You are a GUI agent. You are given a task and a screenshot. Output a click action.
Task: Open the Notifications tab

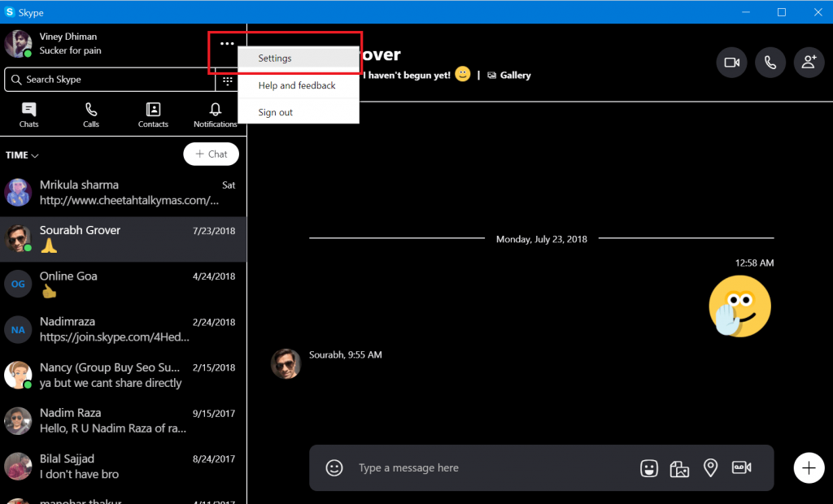click(x=215, y=115)
